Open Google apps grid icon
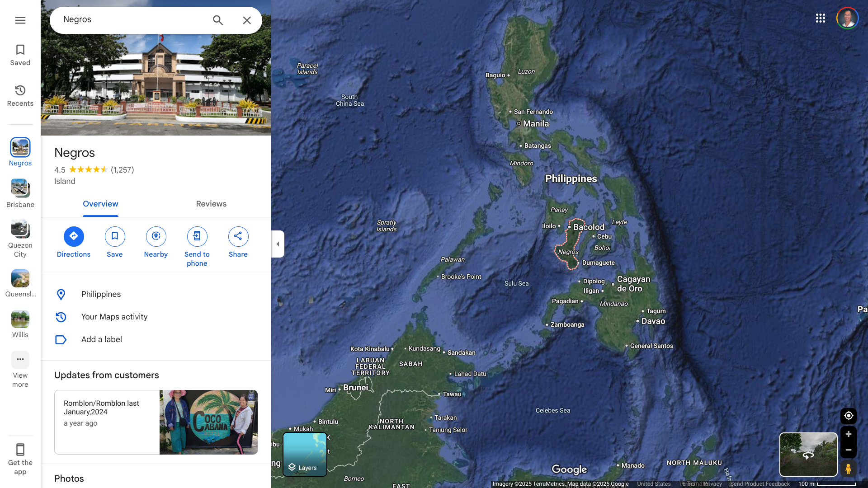 (x=821, y=18)
